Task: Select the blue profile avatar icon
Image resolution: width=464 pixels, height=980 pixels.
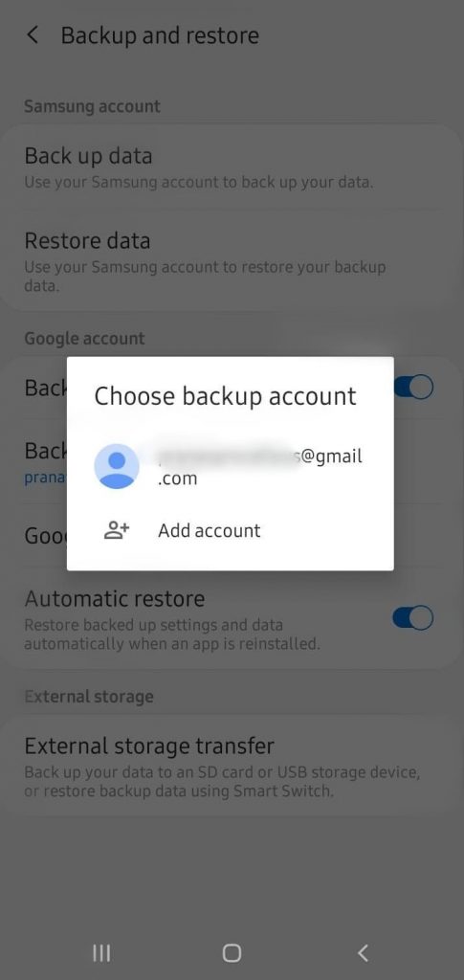Action: pyautogui.click(x=116, y=466)
